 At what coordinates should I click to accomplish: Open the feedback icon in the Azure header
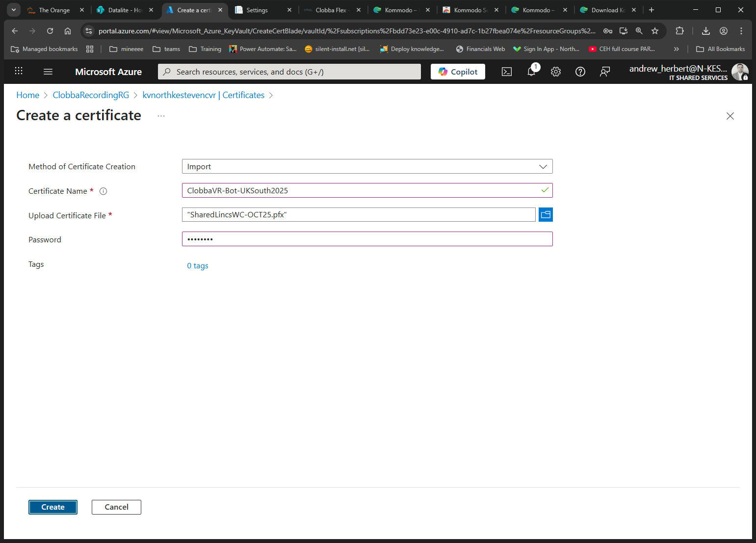[x=605, y=72]
